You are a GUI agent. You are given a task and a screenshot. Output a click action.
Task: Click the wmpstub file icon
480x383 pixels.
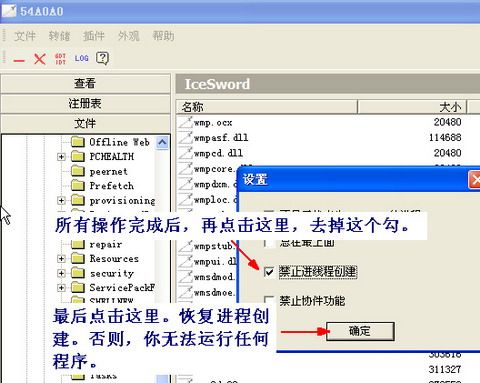coord(185,246)
